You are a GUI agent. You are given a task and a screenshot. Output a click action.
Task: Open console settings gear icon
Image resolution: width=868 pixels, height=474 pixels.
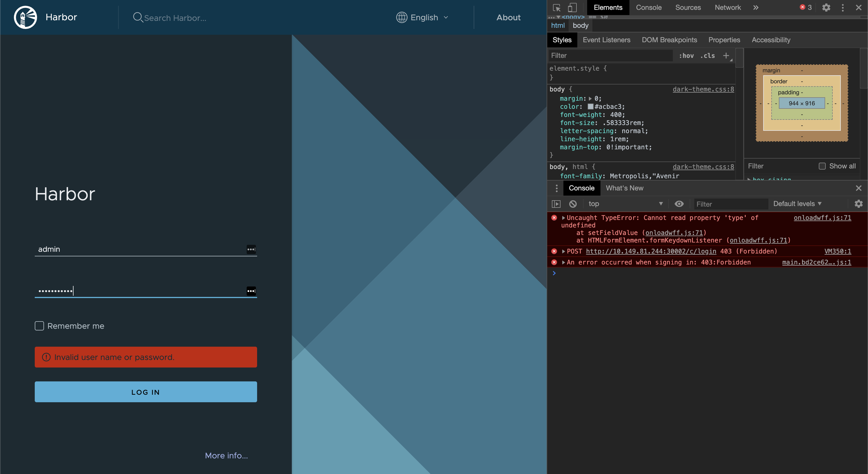tap(858, 204)
